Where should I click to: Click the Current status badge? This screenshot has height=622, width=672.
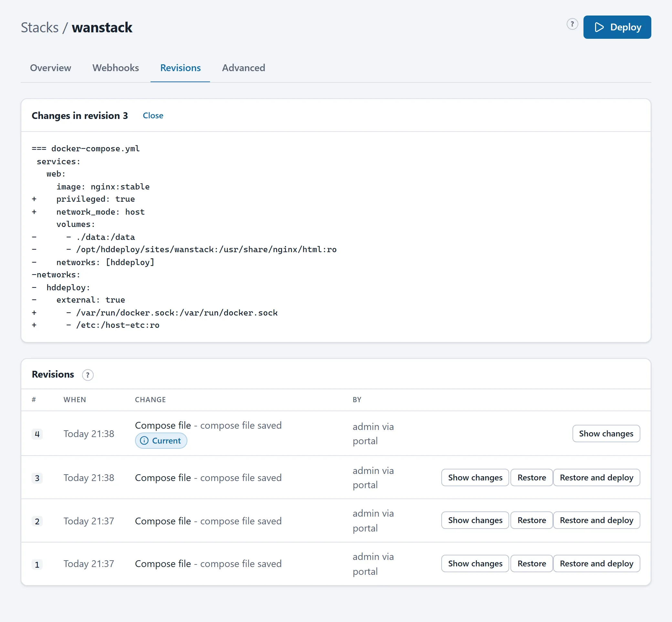click(x=161, y=441)
